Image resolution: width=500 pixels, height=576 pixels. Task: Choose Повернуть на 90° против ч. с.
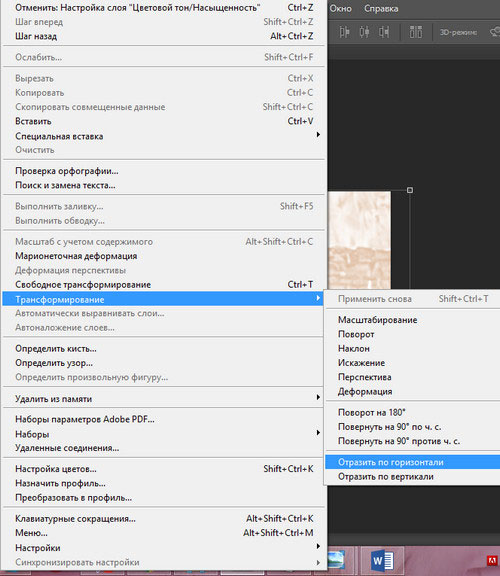click(x=413, y=441)
